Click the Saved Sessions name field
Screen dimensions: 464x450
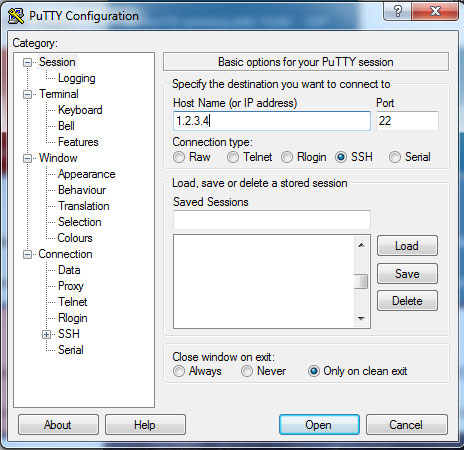272,220
